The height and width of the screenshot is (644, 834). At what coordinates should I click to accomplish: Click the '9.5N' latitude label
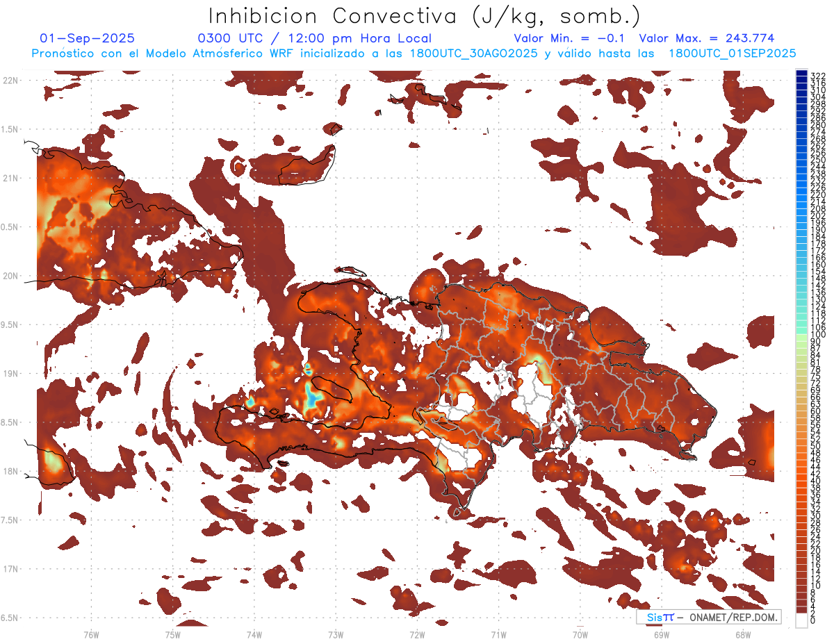pyautogui.click(x=10, y=324)
